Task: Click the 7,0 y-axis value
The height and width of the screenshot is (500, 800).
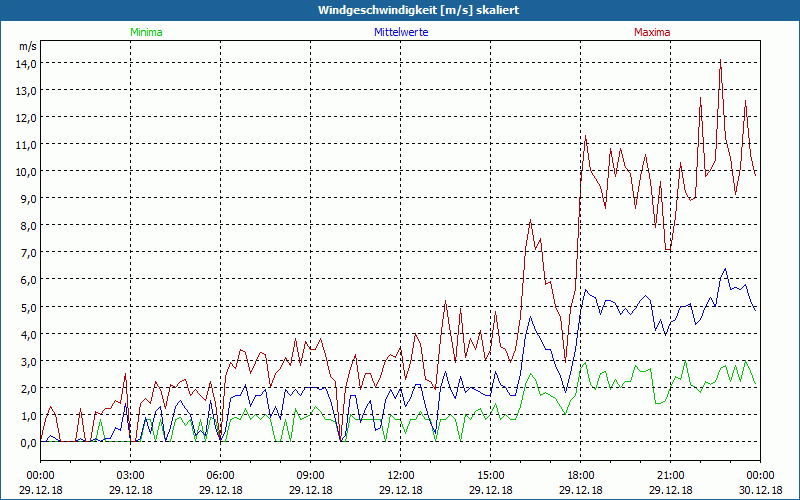Action: 28,253
